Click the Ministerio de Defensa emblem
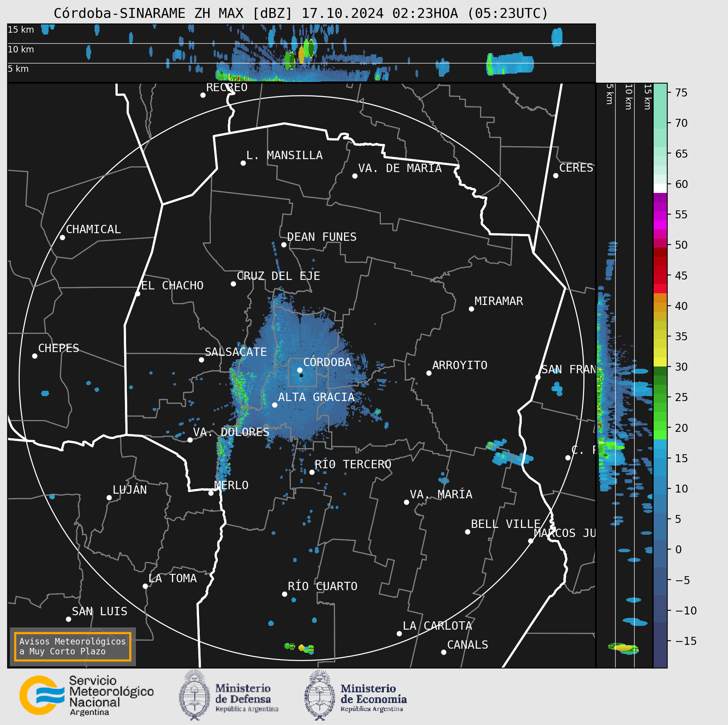 pos(194,695)
